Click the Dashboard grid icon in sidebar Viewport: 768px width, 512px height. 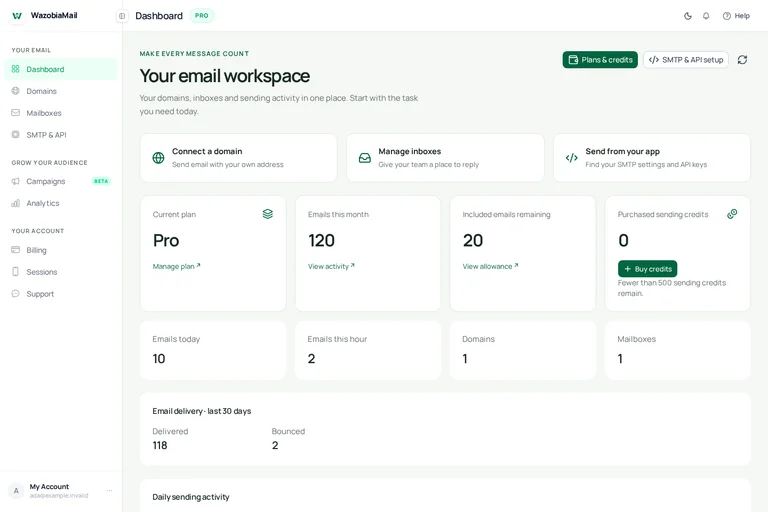(x=16, y=69)
